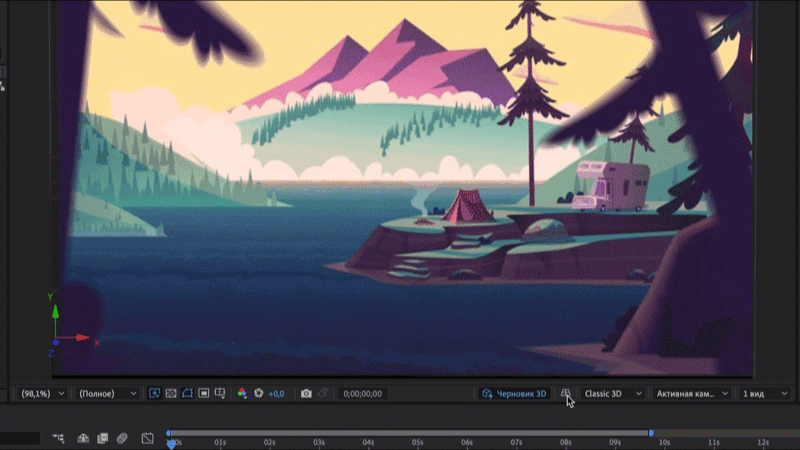Toggle fast previews region icon

click(x=155, y=394)
